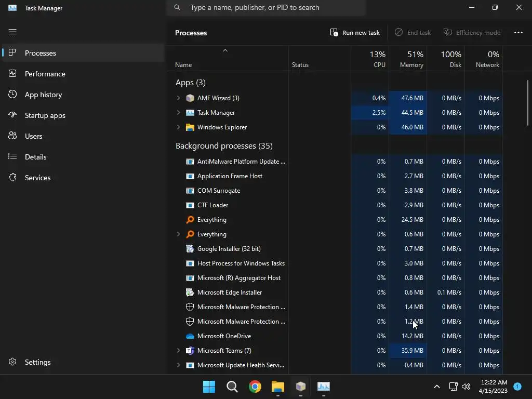Open the hamburger navigation menu
Viewport: 532px width, 399px height.
tap(12, 32)
